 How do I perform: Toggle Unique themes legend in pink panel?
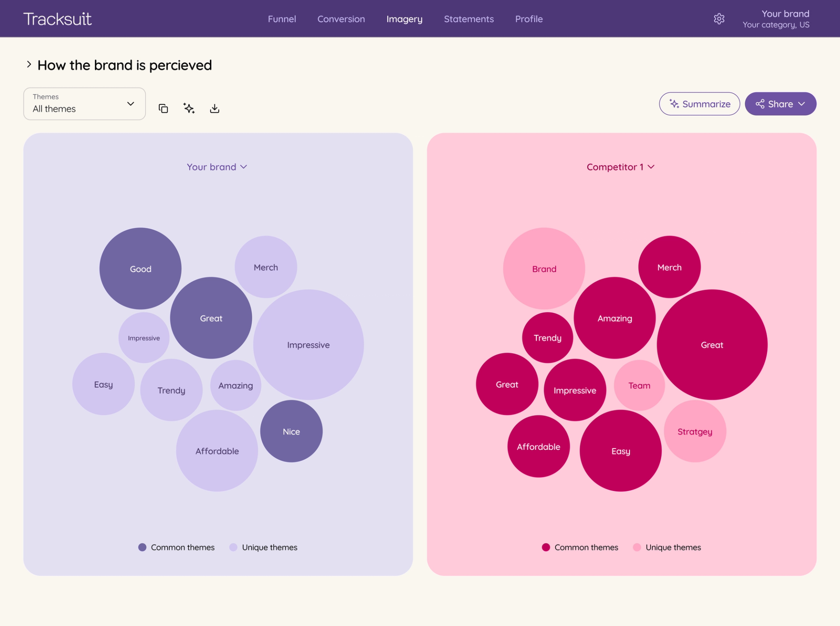coord(667,547)
